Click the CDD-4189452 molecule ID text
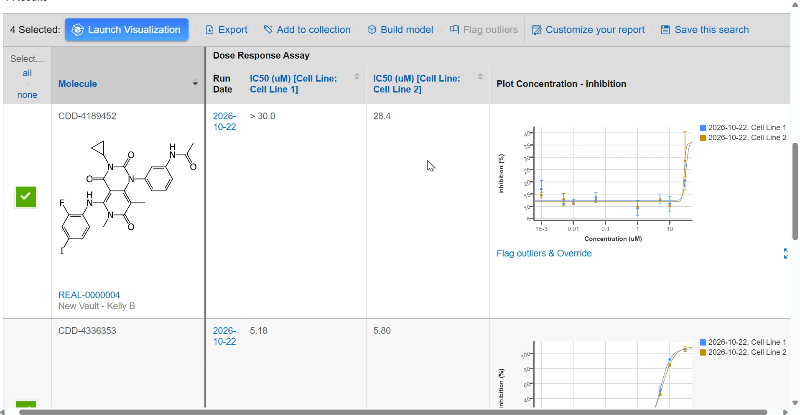The image size is (800, 415). click(x=87, y=116)
